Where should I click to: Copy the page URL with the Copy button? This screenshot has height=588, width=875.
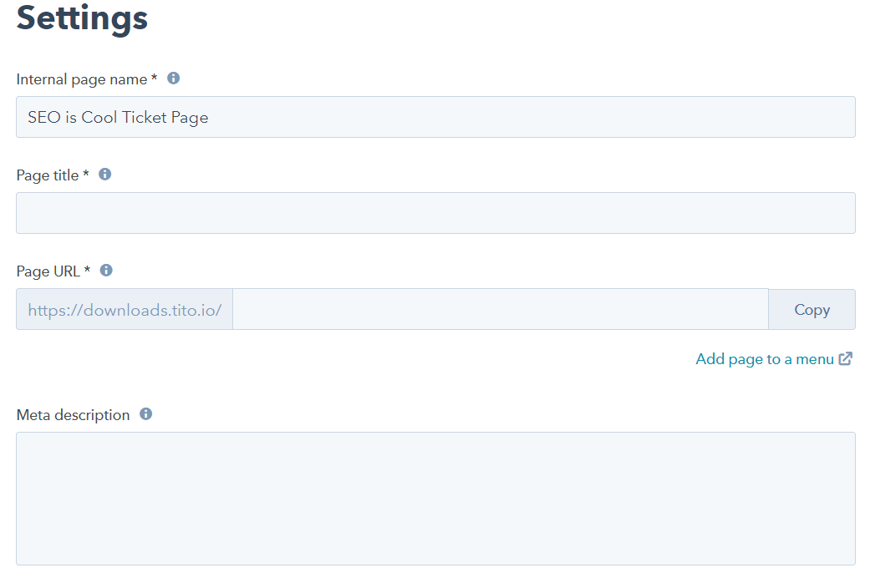pyautogui.click(x=812, y=309)
